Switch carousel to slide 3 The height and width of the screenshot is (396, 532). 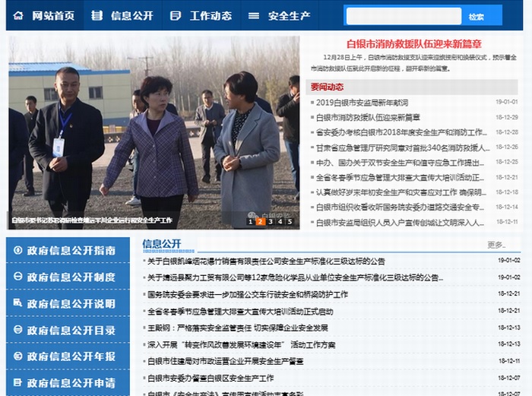pos(270,221)
